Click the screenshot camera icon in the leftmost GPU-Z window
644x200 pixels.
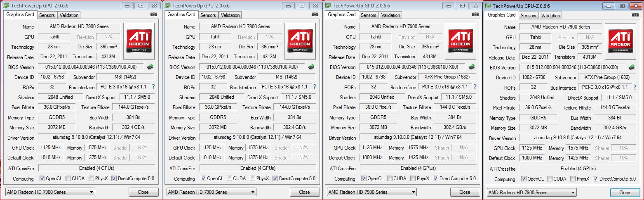154,14
